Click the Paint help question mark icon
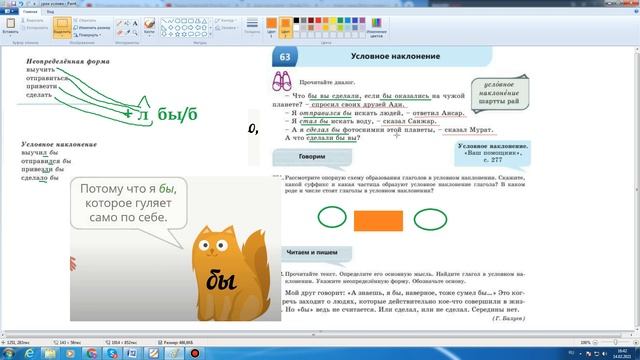 click(636, 11)
